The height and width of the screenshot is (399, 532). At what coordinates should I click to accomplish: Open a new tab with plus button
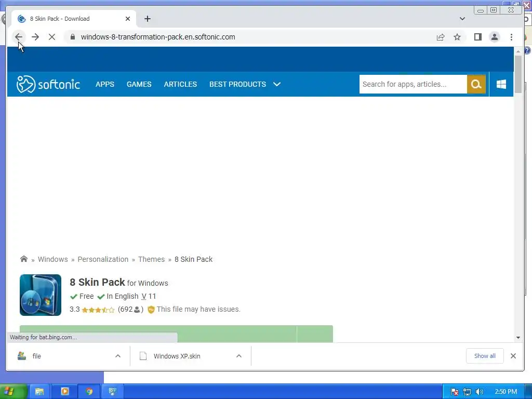pyautogui.click(x=148, y=19)
